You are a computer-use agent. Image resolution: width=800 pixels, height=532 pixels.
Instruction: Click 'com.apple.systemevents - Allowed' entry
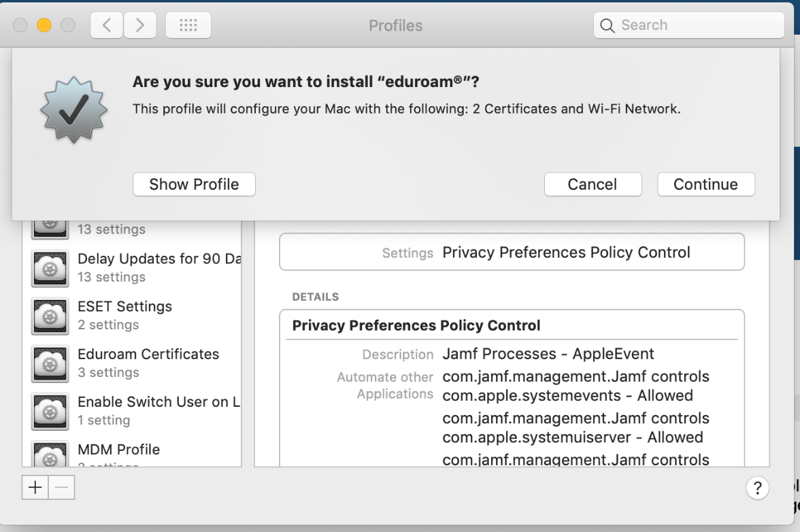(568, 396)
